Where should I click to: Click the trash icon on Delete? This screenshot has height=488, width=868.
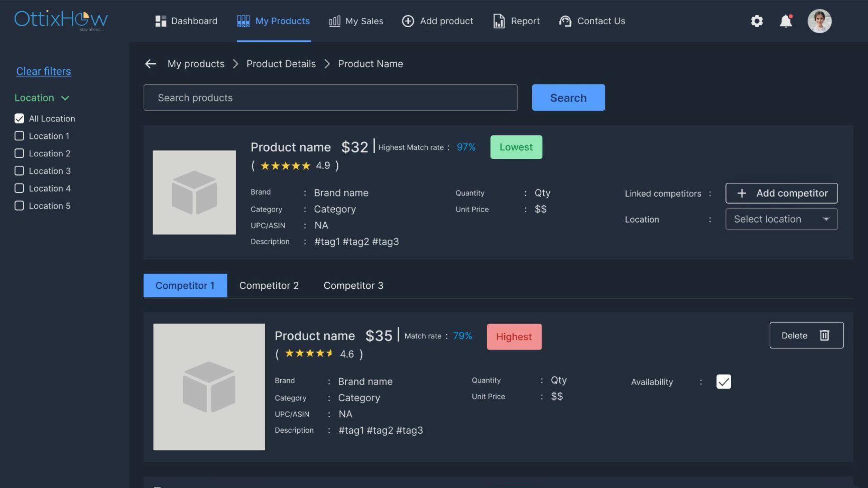tap(824, 335)
